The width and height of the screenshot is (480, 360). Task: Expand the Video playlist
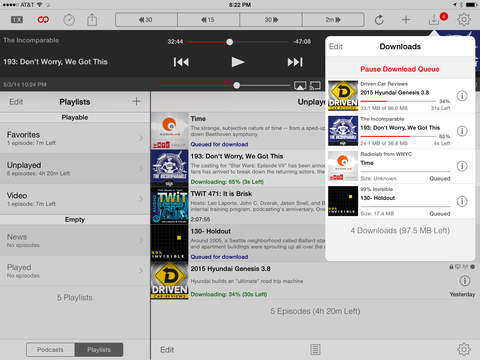click(75, 199)
